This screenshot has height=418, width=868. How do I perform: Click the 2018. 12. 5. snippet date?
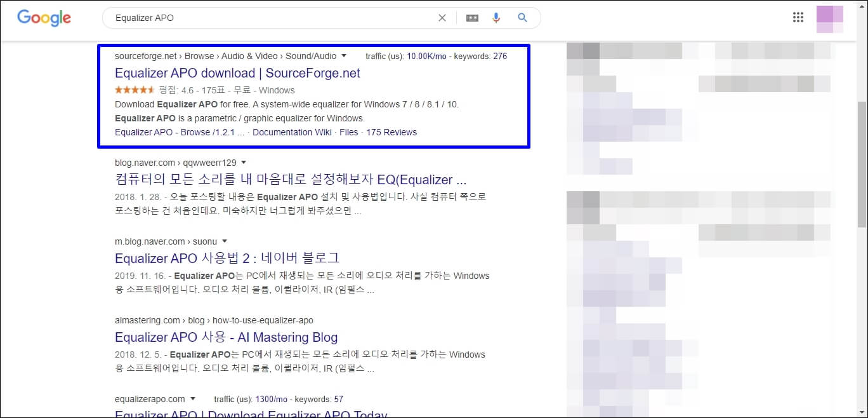point(136,354)
